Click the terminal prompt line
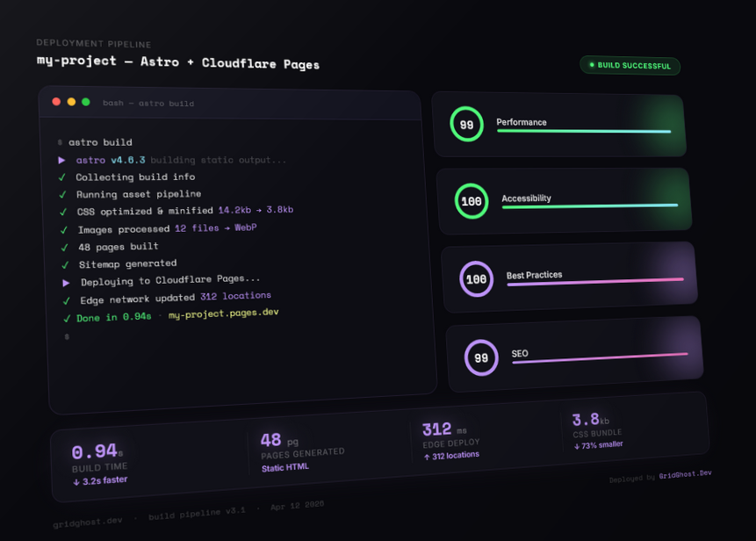The height and width of the screenshot is (541, 756). (66, 335)
